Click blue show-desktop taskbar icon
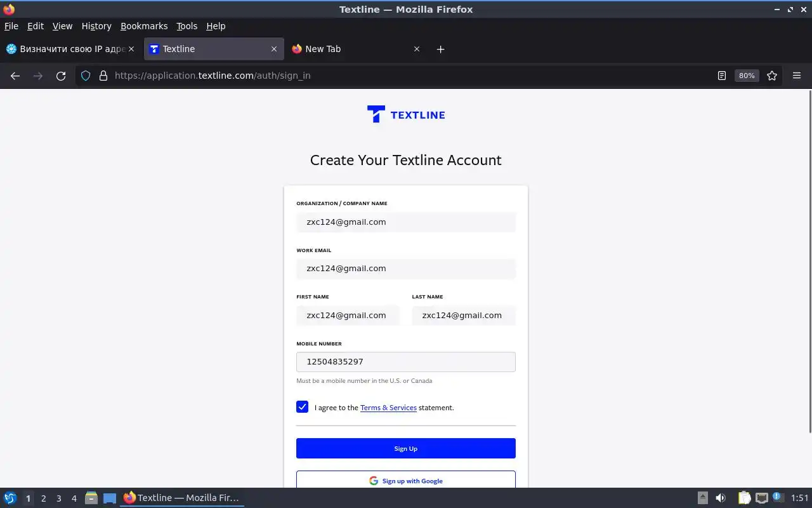This screenshot has height=508, width=812. pos(110,498)
